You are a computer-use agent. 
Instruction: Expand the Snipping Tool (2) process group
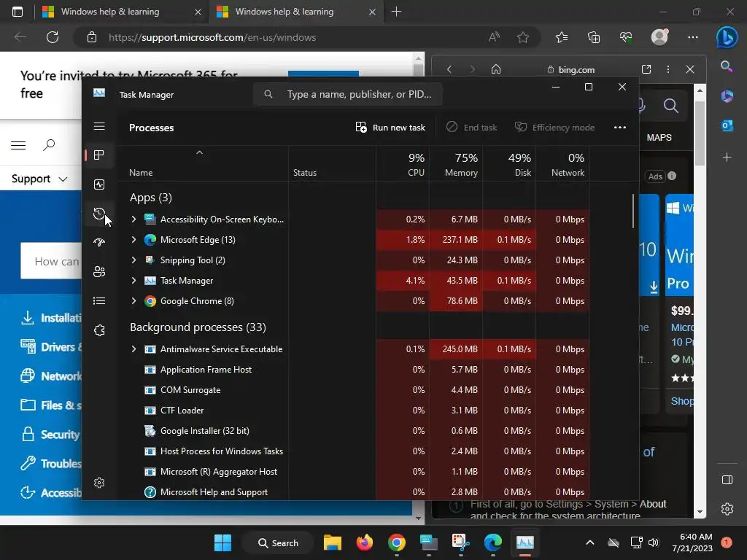pos(134,260)
